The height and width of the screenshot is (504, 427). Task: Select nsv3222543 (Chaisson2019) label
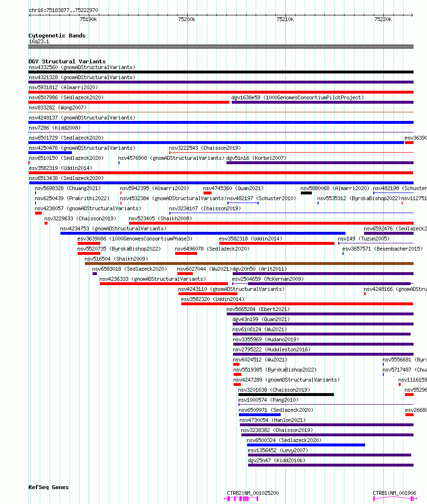(x=205, y=148)
